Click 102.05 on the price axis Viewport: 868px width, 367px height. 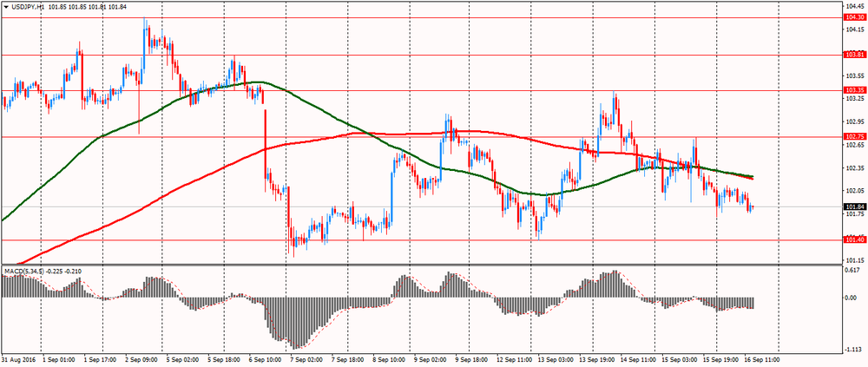pyautogui.click(x=856, y=191)
